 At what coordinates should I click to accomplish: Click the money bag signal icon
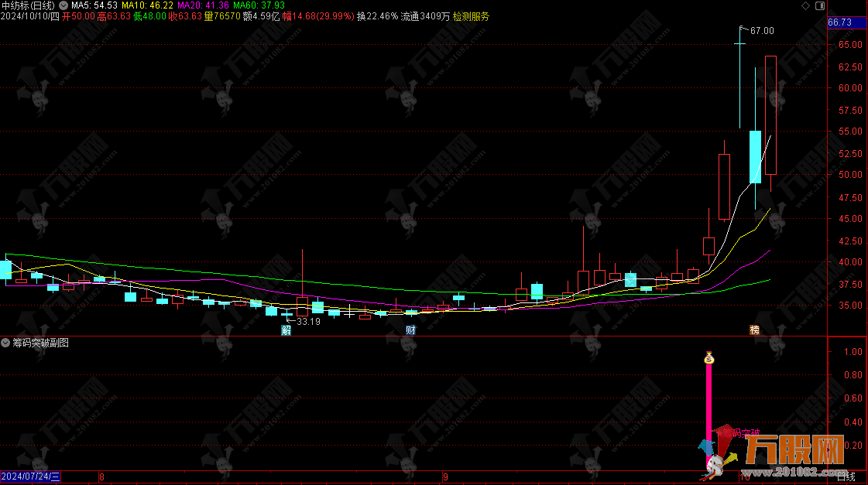pyautogui.click(x=709, y=358)
